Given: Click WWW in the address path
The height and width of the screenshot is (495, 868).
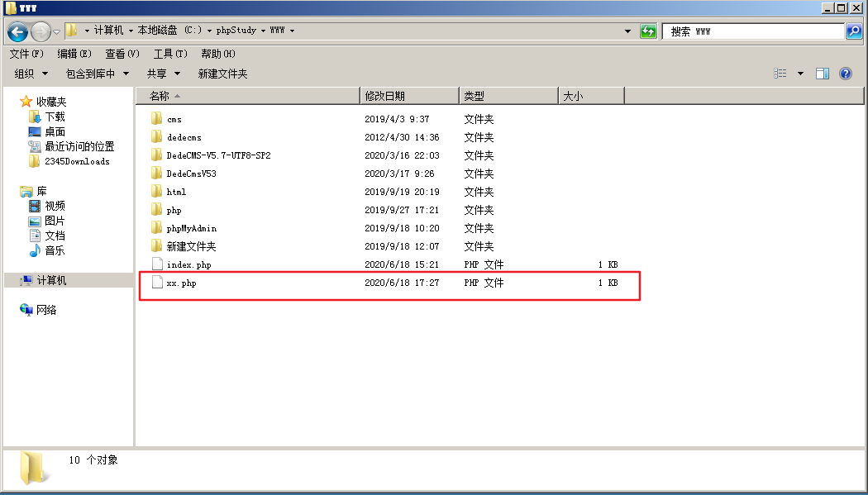Looking at the screenshot, I should [277, 31].
